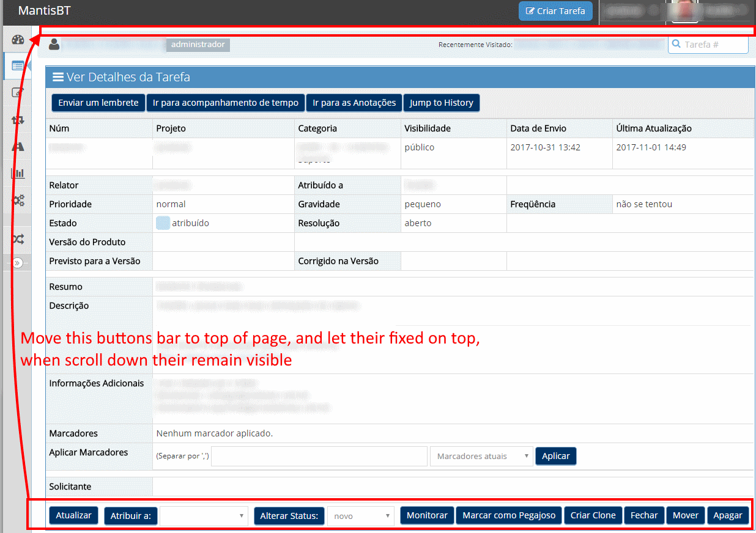Screen dimensions: 756x533
Task: Click the report issue pencil icon
Action: click(x=18, y=93)
